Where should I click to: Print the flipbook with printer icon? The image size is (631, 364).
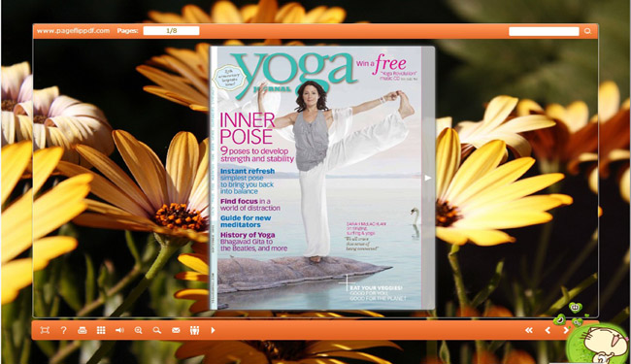point(83,330)
